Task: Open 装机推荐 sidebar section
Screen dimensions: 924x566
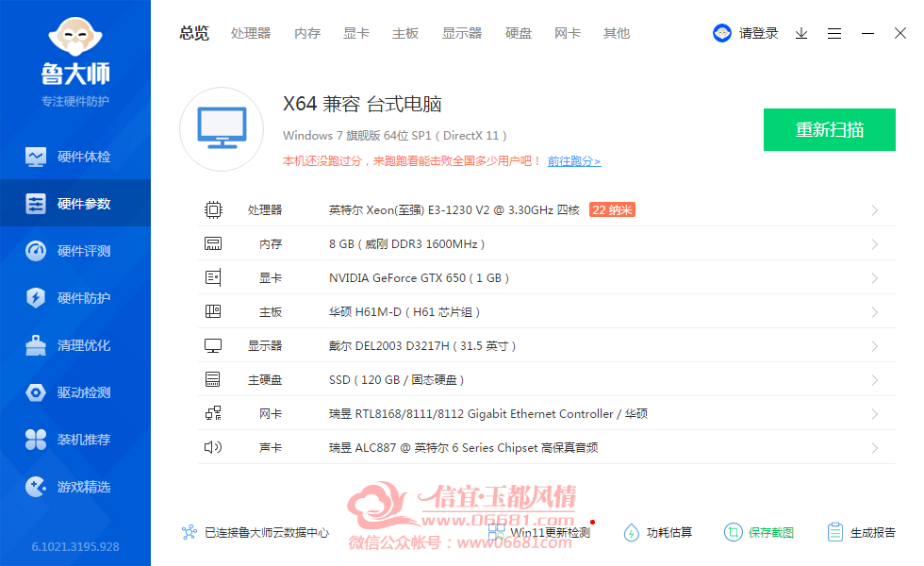Action: (75, 440)
